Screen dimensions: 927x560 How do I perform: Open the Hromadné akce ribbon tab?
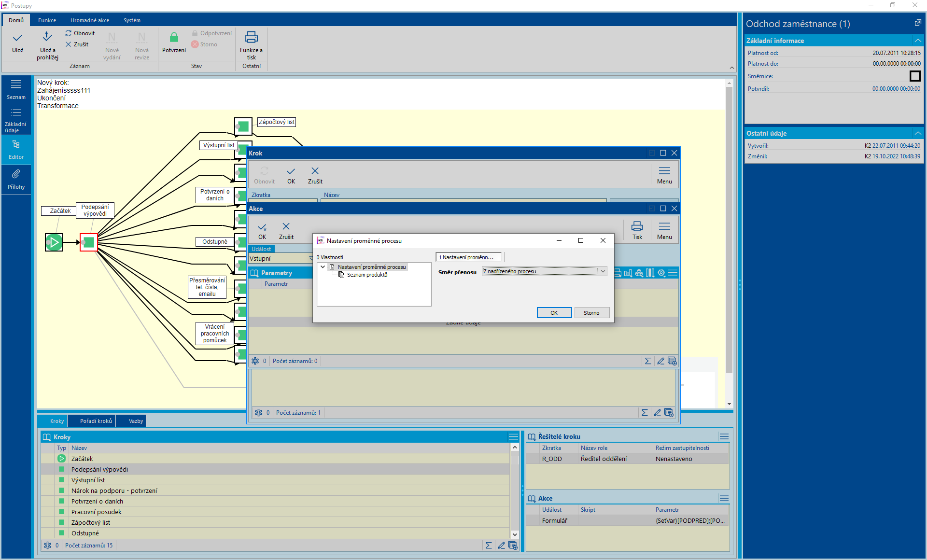(x=90, y=20)
